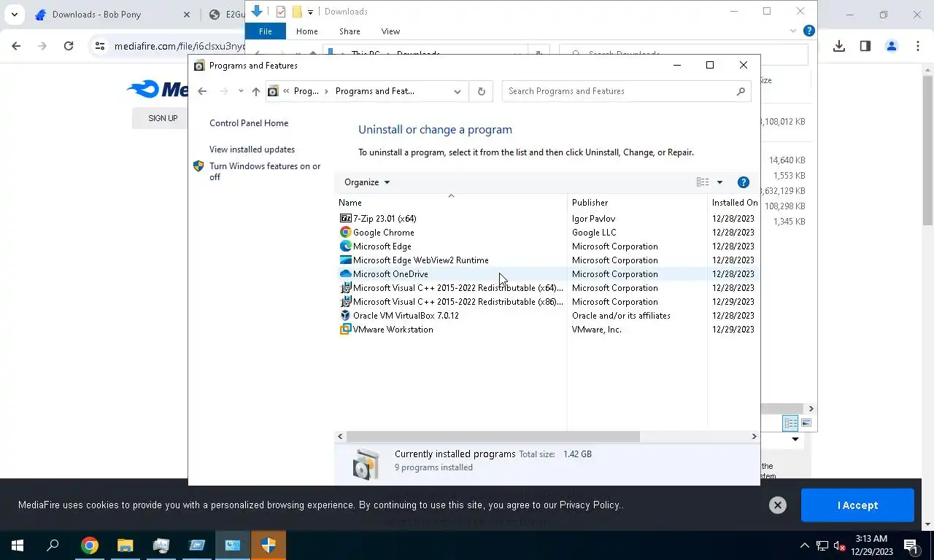Open the Share tab in Downloads window
Image resolution: width=934 pixels, height=560 pixels.
350,31
